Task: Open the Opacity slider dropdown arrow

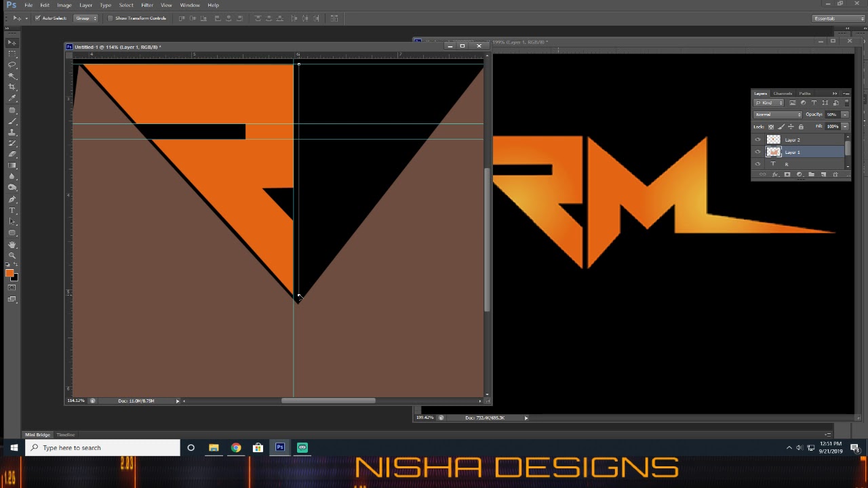Action: click(845, 115)
